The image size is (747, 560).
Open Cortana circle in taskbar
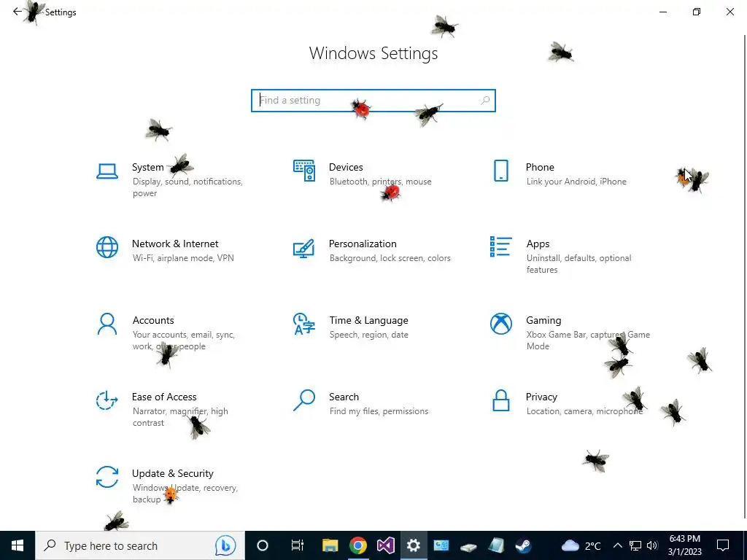tap(263, 545)
